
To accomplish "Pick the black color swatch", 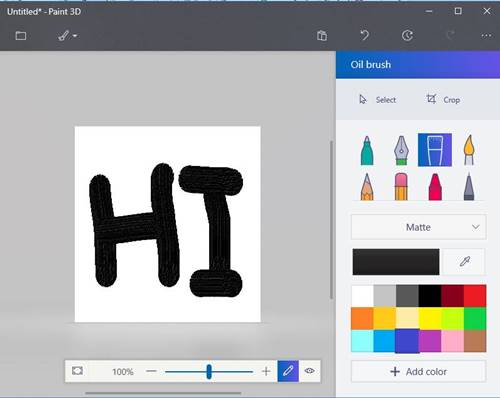I will (x=430, y=296).
